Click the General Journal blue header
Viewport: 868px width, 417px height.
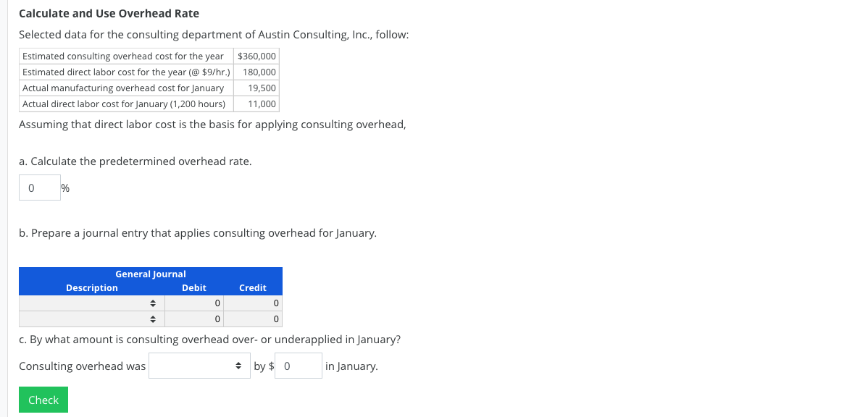coord(150,274)
